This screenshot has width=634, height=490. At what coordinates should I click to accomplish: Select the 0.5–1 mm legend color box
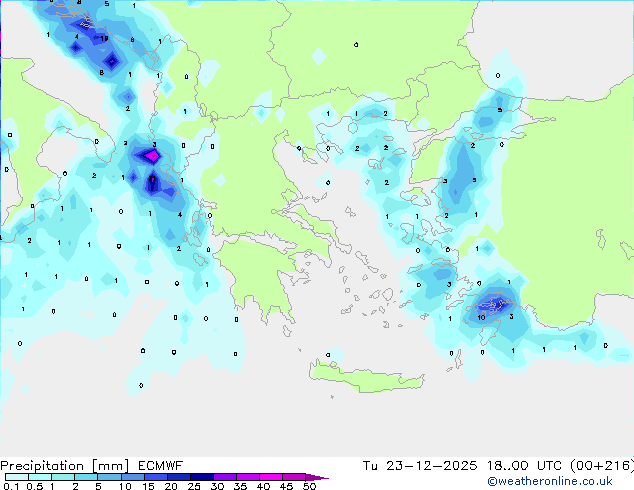[x=40, y=477]
